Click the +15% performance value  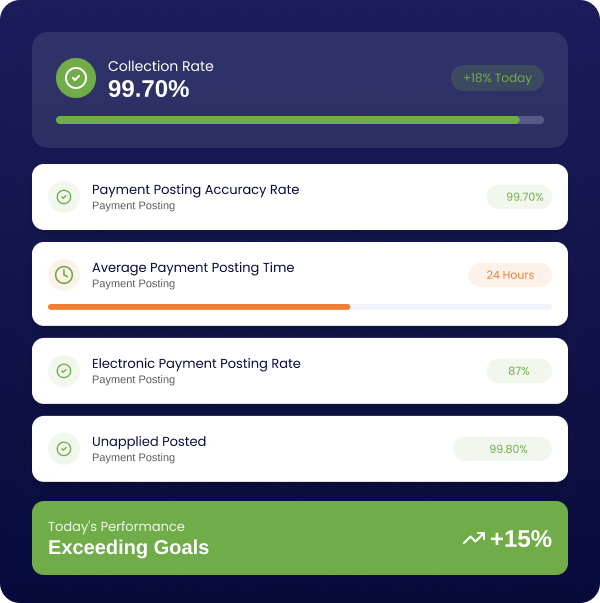point(521,539)
